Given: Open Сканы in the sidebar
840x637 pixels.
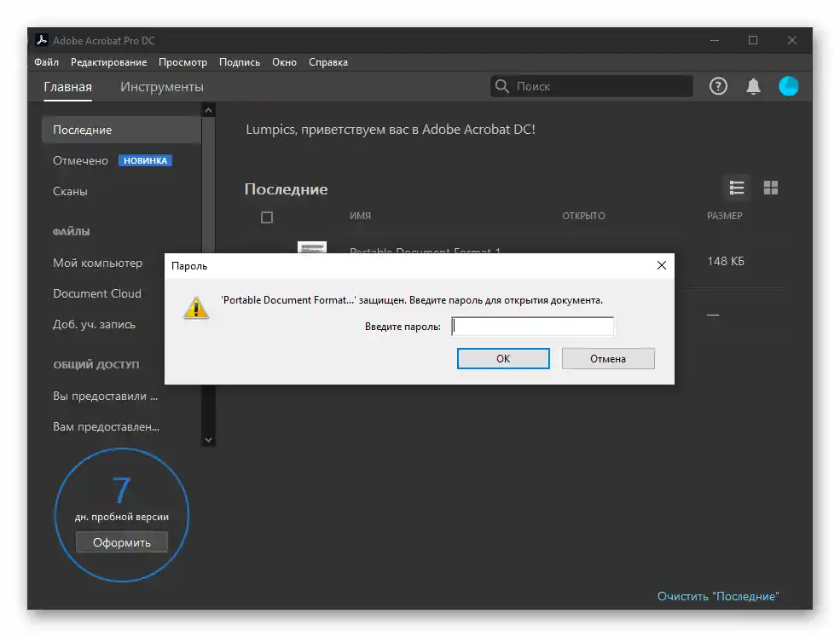Looking at the screenshot, I should pos(70,191).
